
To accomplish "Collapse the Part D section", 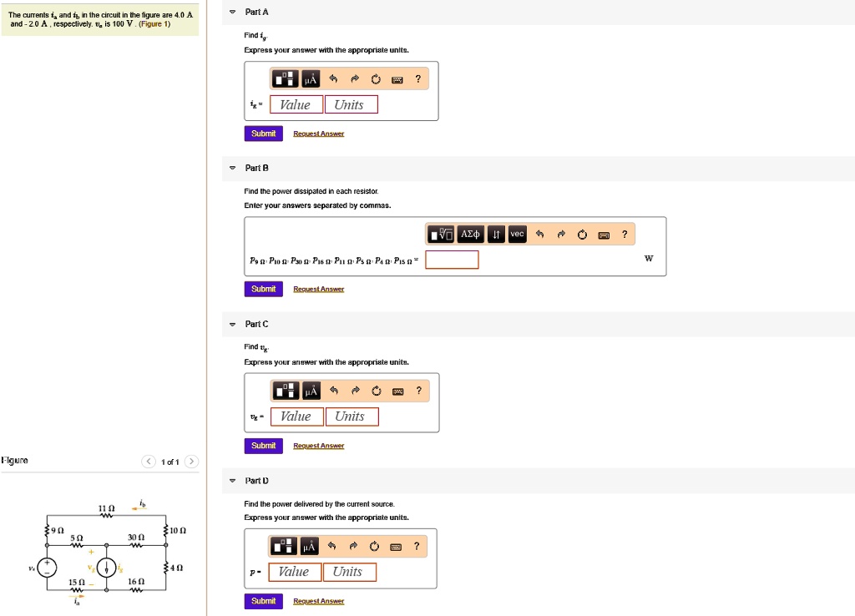I will (x=232, y=481).
